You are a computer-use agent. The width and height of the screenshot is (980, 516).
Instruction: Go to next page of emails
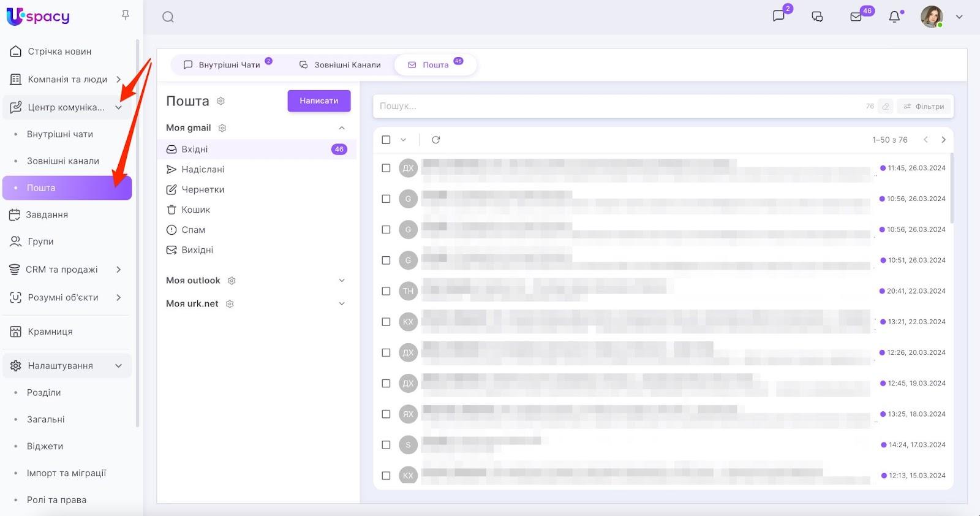click(x=943, y=140)
